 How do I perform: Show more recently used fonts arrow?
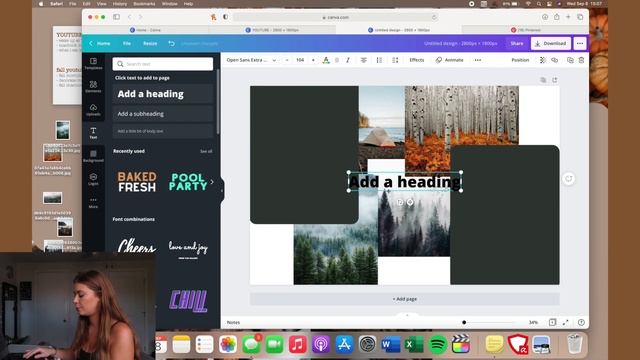pos(212,182)
